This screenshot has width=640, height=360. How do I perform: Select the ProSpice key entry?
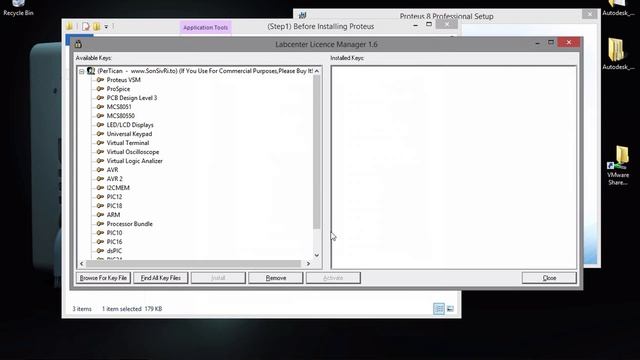(x=118, y=89)
